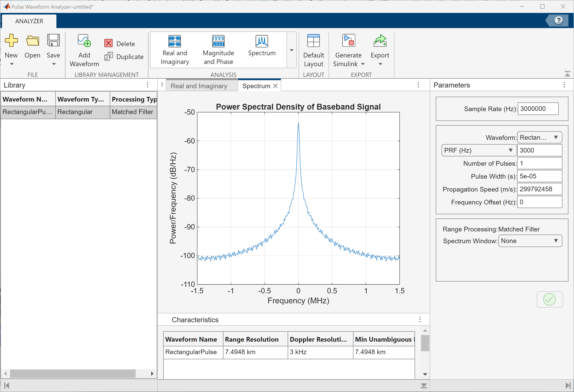The width and height of the screenshot is (574, 392).
Task: Select the ANALYZER ribbon tab
Action: (x=29, y=21)
